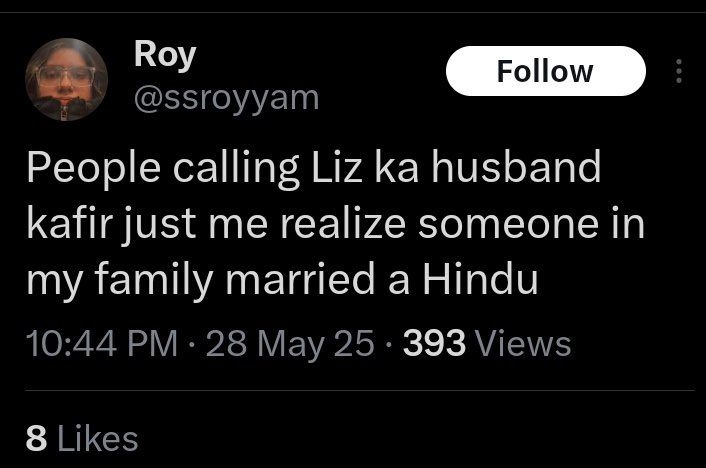This screenshot has height=468, width=706.
Task: Open the three-dot more options menu
Action: coord(679,72)
